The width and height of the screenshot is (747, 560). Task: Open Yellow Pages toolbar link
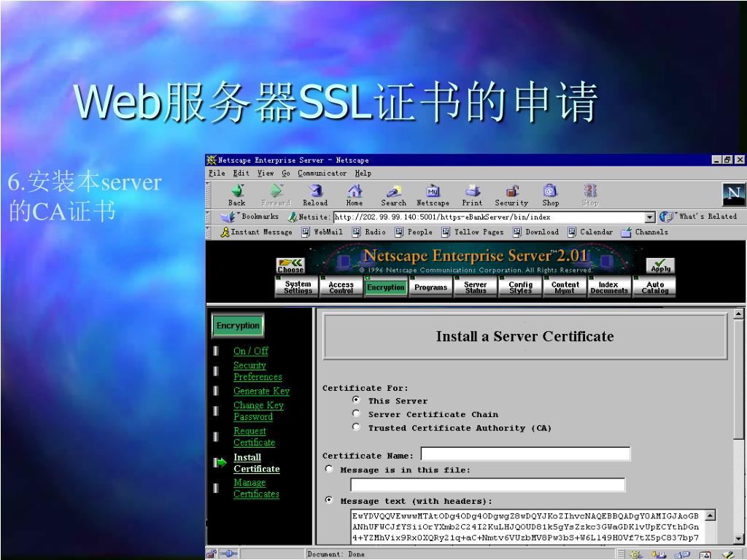(473, 232)
